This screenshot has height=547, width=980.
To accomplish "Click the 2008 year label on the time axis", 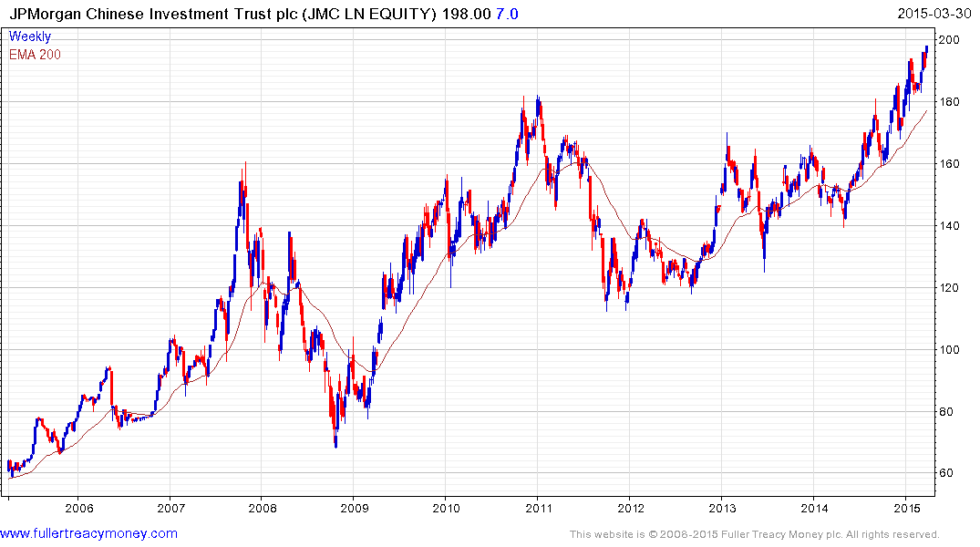I will pyautogui.click(x=263, y=508).
